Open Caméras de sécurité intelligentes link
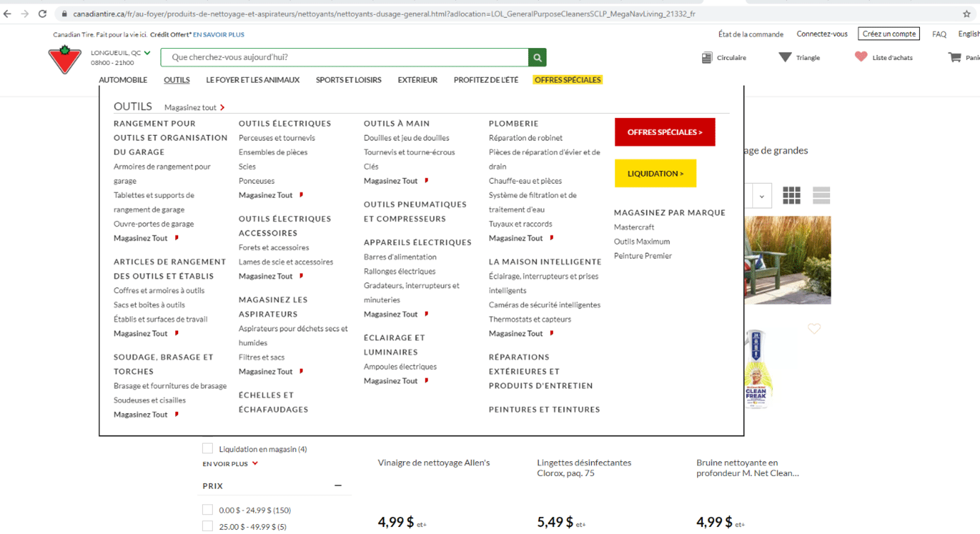 544,305
